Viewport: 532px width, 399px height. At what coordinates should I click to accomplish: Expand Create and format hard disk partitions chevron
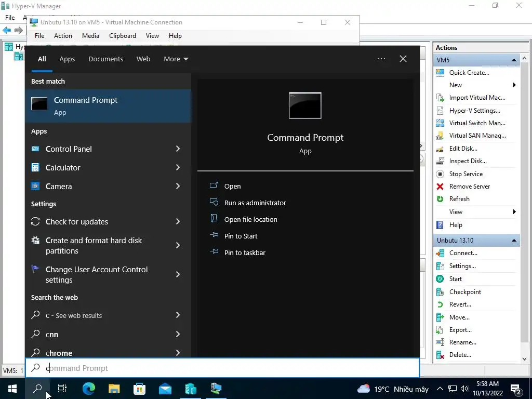[178, 245]
